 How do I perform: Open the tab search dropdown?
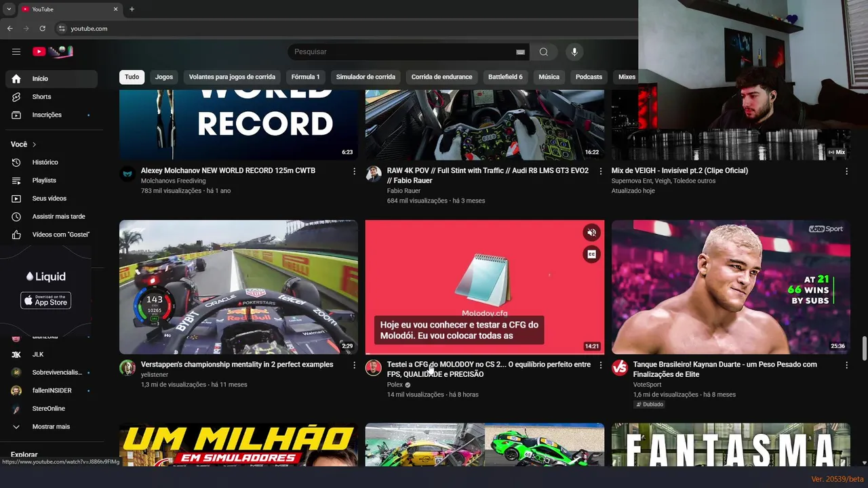click(x=9, y=9)
